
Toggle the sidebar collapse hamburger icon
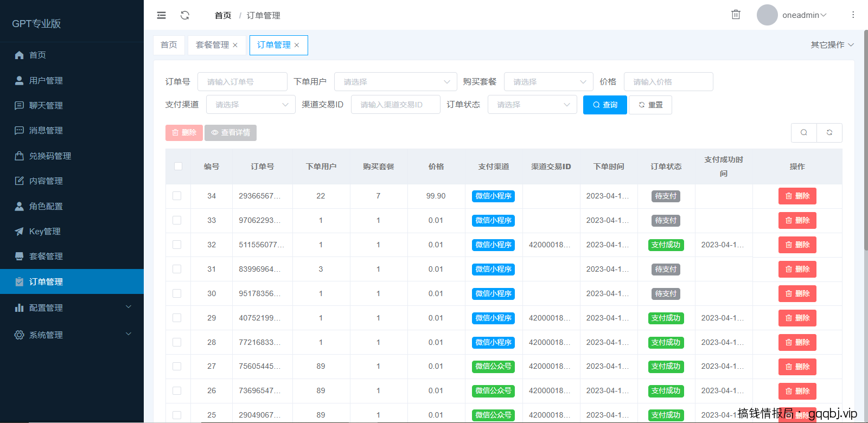[x=161, y=15]
